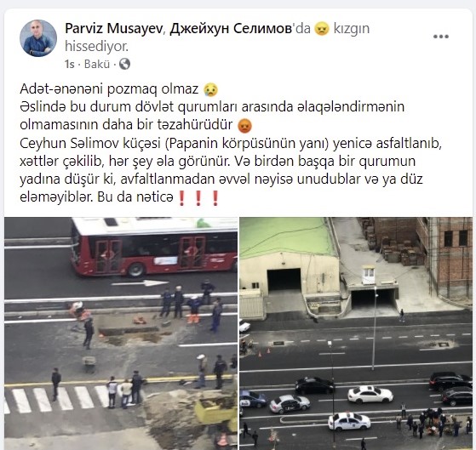Viewport: 476px width, 450px height.
Task: Click the first line 'Adət-ənənəni pozmaq olmaz'
Action: pyautogui.click(x=109, y=89)
